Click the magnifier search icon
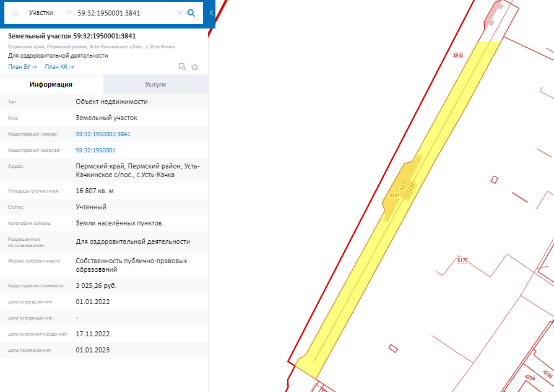554x392 pixels. 191,13
